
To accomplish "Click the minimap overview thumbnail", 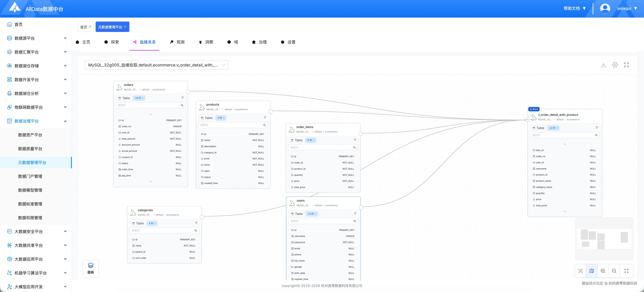I will tap(604, 239).
